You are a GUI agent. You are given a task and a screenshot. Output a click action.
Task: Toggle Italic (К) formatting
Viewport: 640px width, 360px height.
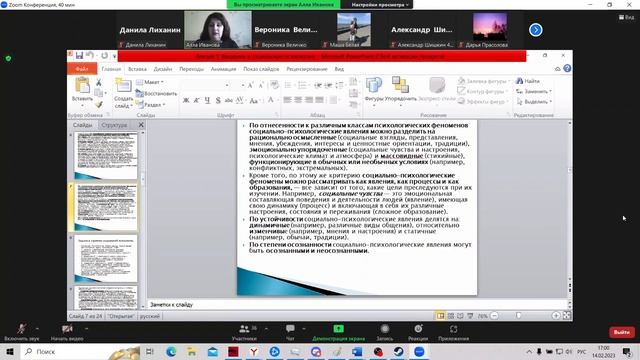click(x=196, y=100)
